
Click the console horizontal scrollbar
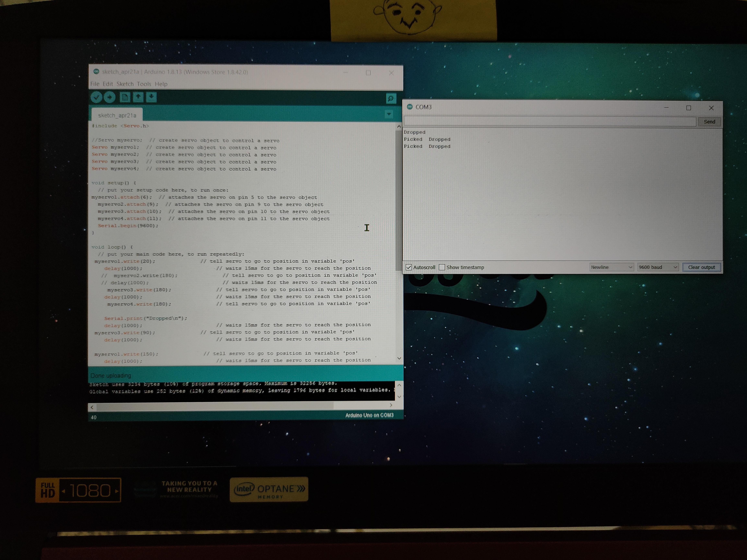pos(215,407)
